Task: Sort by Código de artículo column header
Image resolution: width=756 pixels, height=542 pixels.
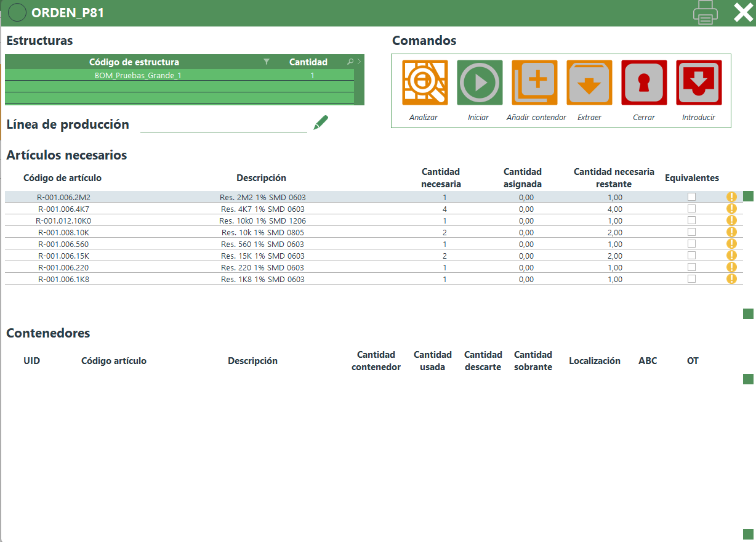Action: [x=62, y=178]
